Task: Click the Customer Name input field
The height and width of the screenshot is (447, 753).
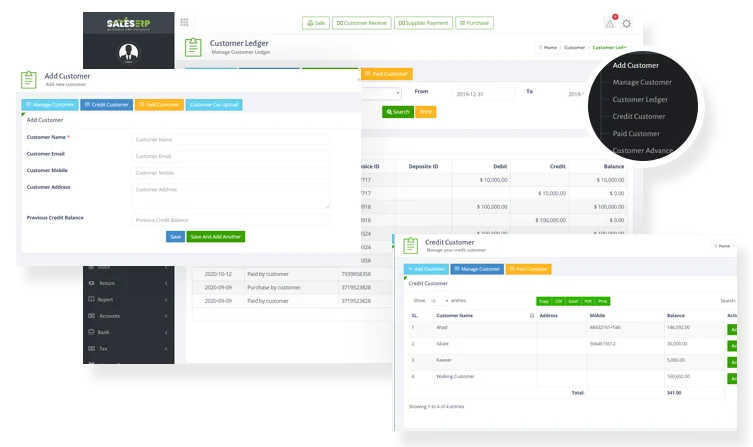Action: click(x=230, y=140)
